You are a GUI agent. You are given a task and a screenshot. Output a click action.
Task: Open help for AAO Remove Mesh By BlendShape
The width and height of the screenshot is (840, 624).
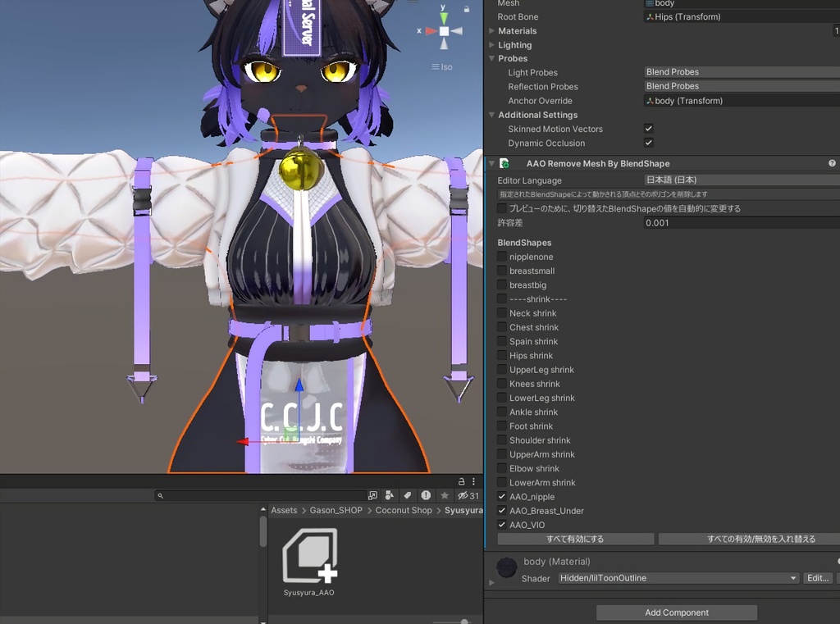tap(832, 163)
